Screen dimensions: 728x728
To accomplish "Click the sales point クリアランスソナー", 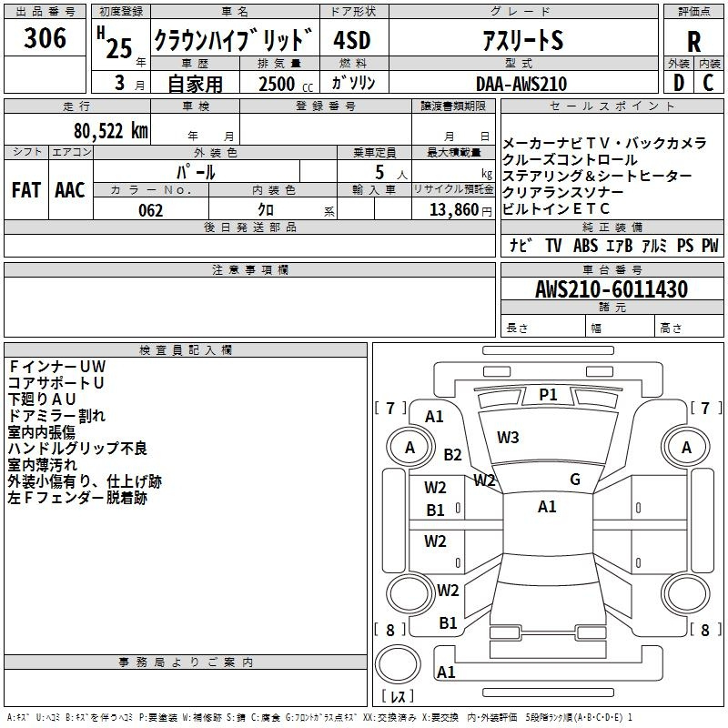I will (x=563, y=192).
